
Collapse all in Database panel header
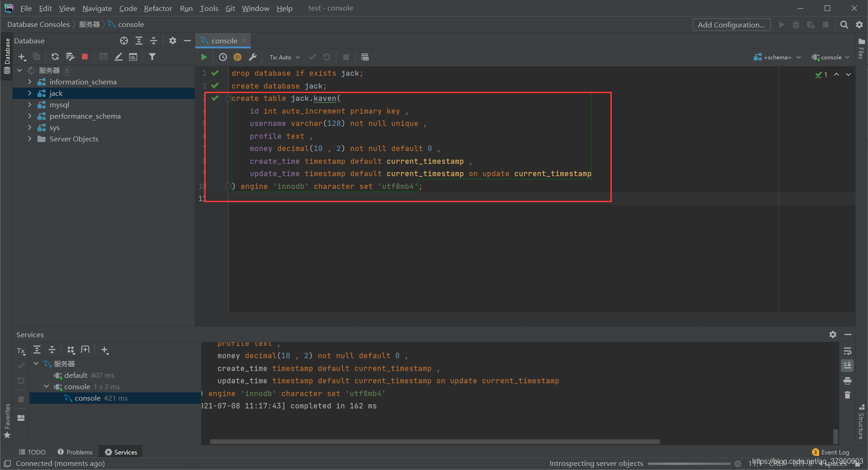tap(154, 41)
